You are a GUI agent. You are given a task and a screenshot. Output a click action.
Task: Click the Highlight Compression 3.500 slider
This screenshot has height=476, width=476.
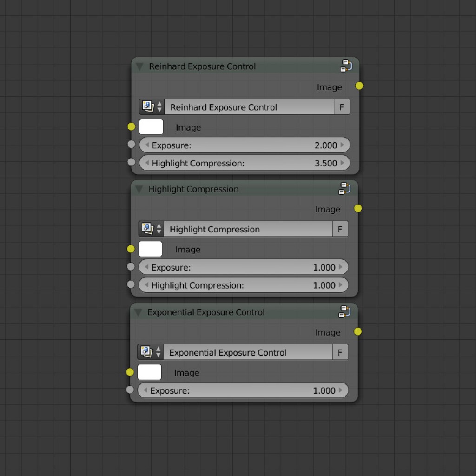(245, 163)
